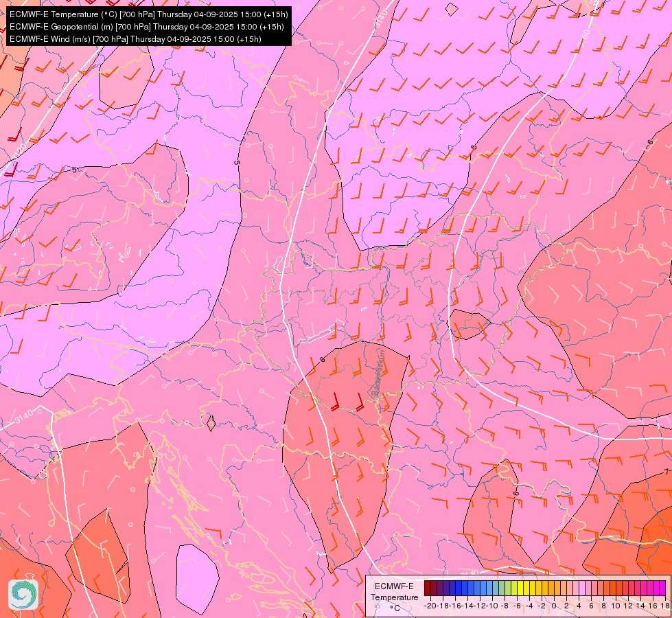The image size is (672, 618).
Task: Click the 'Bács-Kiskun' region label
Action: click(378, 372)
